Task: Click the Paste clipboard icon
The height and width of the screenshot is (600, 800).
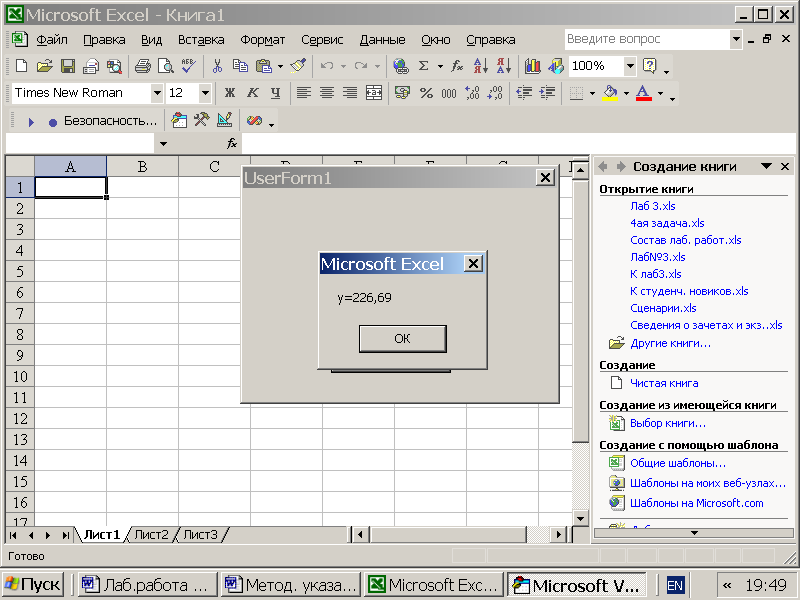Action: pos(263,66)
